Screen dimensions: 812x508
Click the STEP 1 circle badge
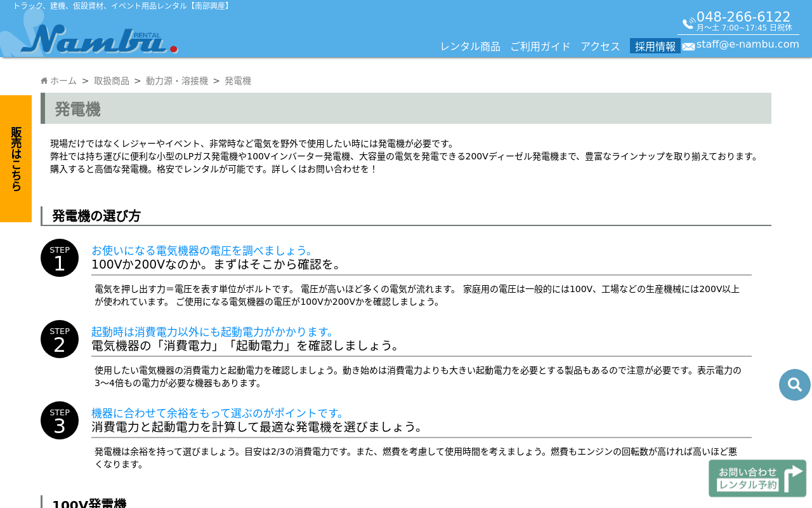click(60, 258)
